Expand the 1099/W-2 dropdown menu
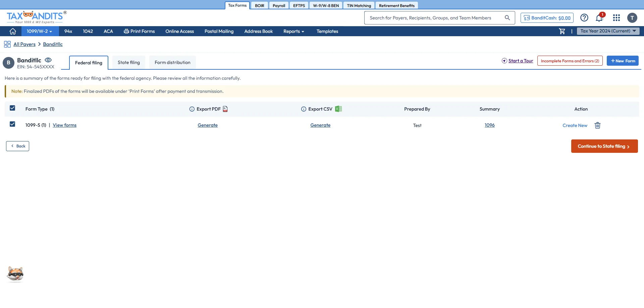Viewport: 644px width, 308px height. tap(40, 31)
